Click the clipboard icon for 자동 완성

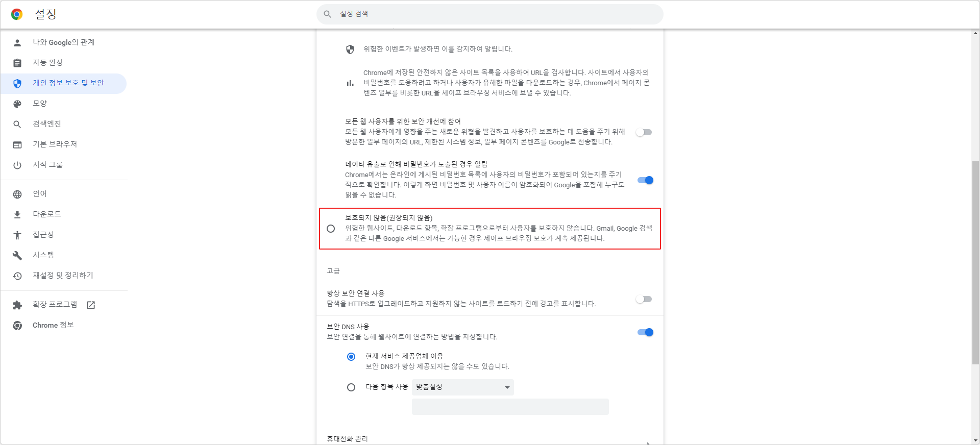pyautogui.click(x=17, y=63)
